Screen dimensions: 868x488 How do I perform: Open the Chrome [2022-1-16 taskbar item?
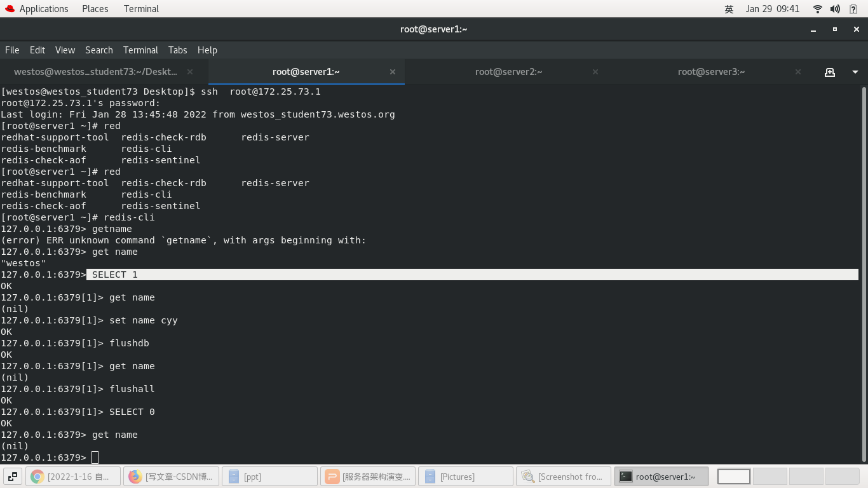pyautogui.click(x=72, y=477)
